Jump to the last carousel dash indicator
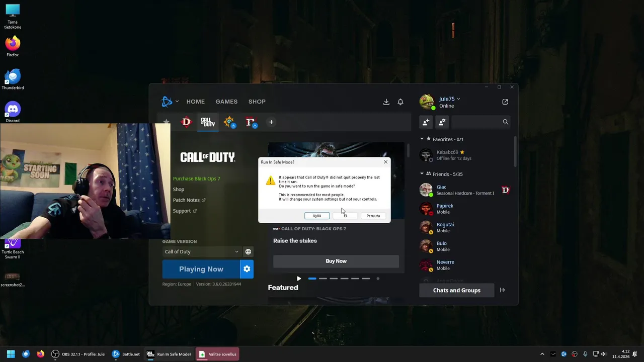 366,279
